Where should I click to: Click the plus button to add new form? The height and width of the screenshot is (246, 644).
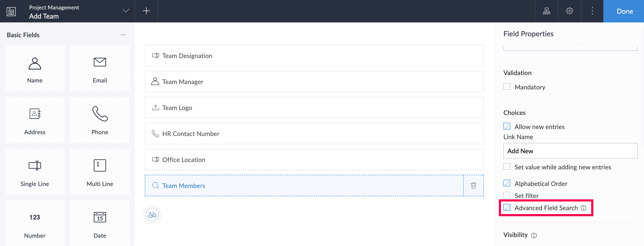(146, 11)
